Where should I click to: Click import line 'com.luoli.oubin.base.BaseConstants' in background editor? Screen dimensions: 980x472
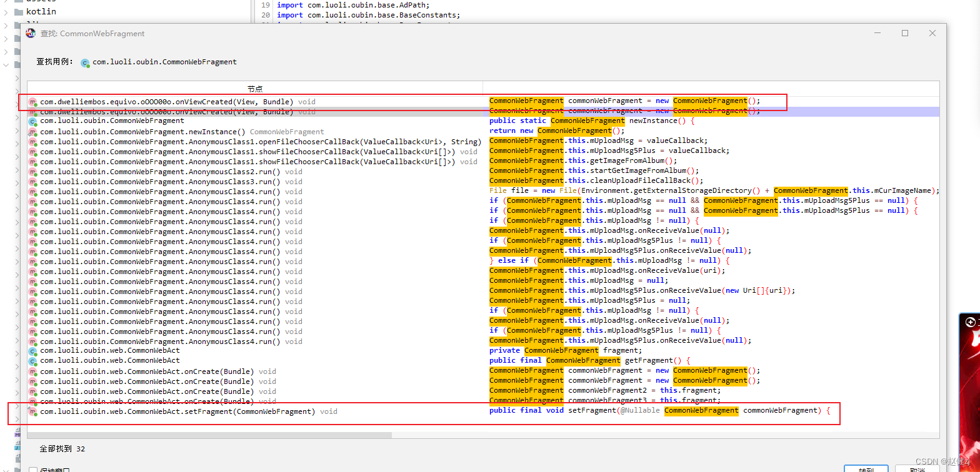pos(369,15)
